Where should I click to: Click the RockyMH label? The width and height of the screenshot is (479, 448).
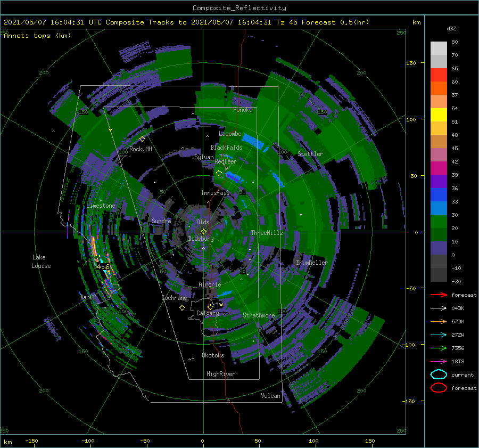click(x=141, y=149)
